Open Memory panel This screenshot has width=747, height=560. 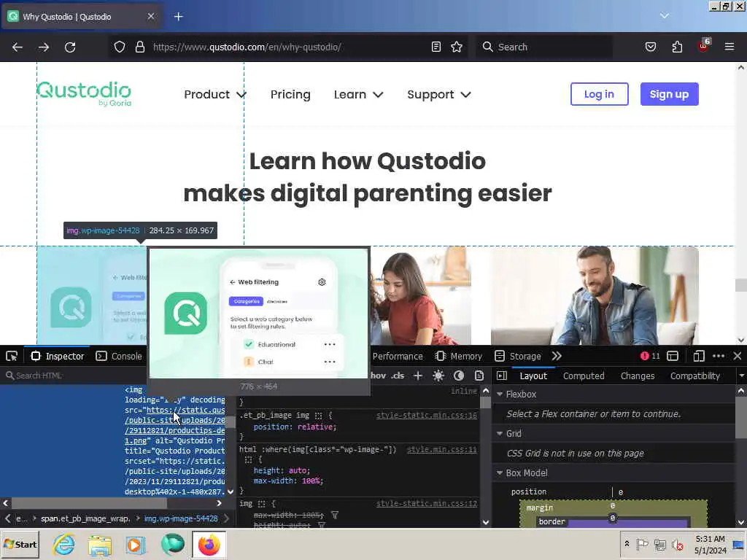(459, 356)
